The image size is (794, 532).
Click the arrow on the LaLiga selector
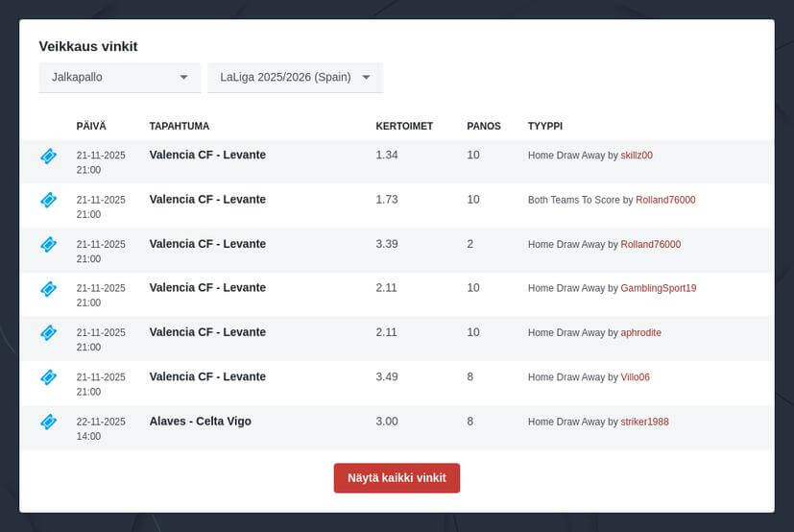[366, 78]
